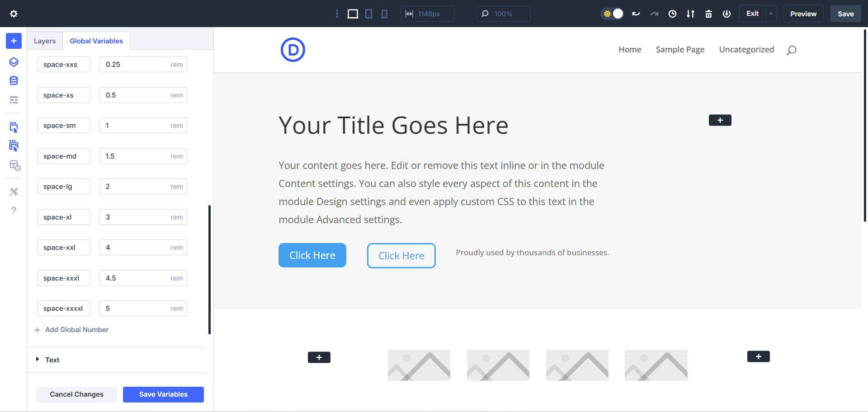Select the Global Variables tab
This screenshot has height=412, width=868.
96,41
